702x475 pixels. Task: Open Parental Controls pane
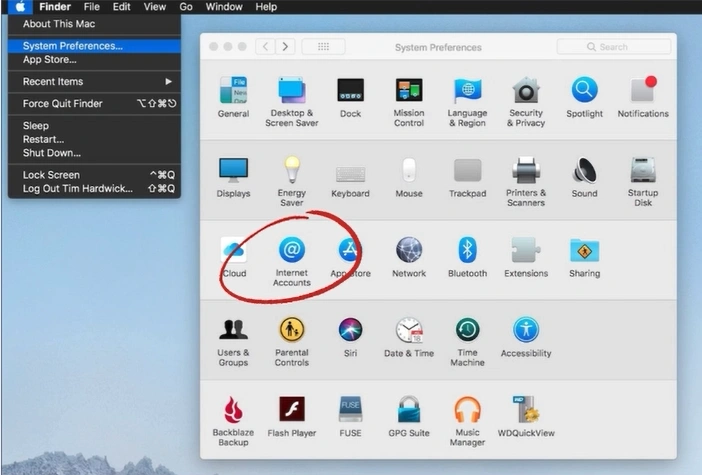(x=291, y=342)
